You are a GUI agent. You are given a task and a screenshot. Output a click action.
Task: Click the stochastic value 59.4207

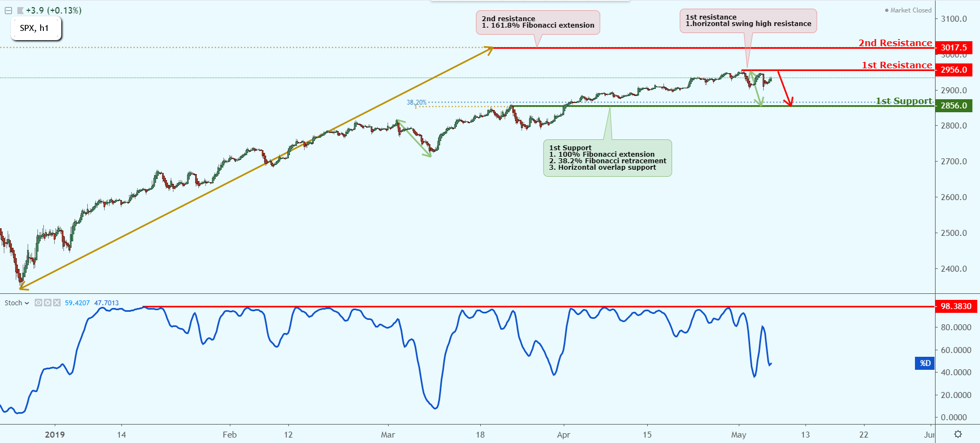[77, 303]
